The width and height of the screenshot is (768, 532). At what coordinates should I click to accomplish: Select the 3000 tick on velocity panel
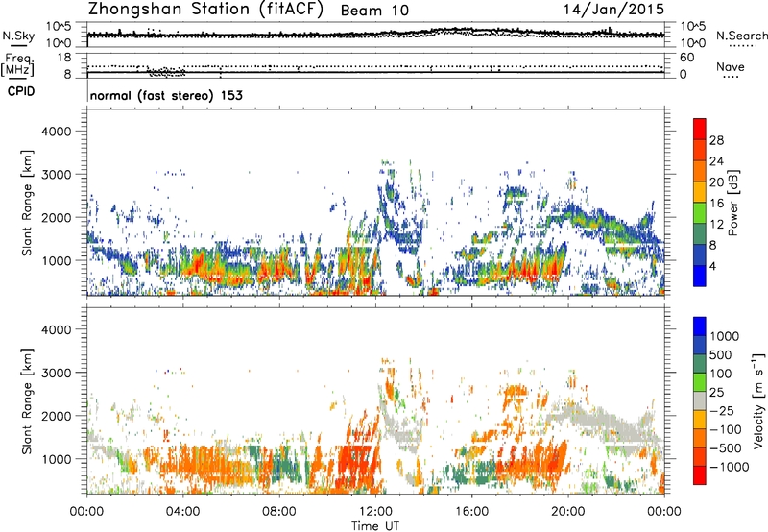(x=56, y=373)
